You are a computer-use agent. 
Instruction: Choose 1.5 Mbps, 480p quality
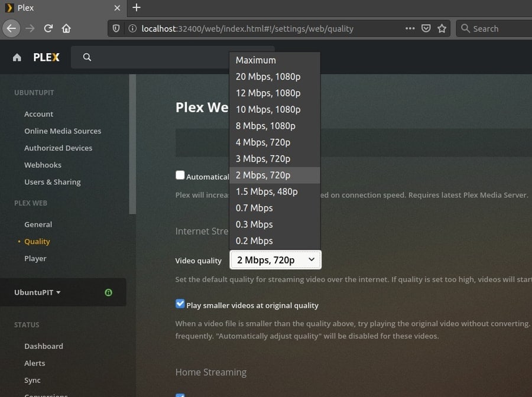click(x=274, y=191)
